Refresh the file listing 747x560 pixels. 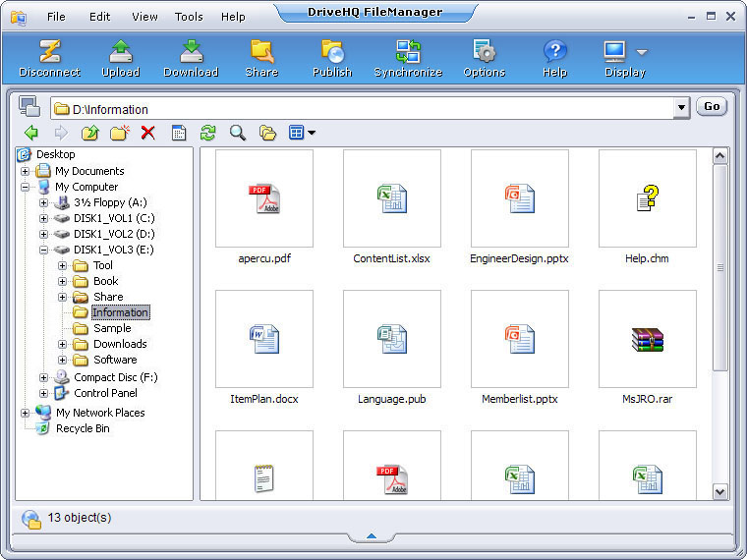[x=207, y=133]
